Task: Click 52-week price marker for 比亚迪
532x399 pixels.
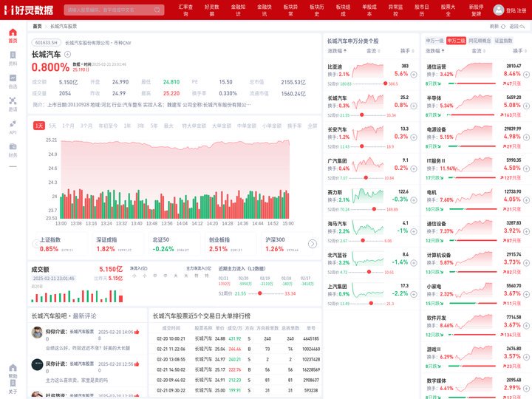Action: point(385,83)
